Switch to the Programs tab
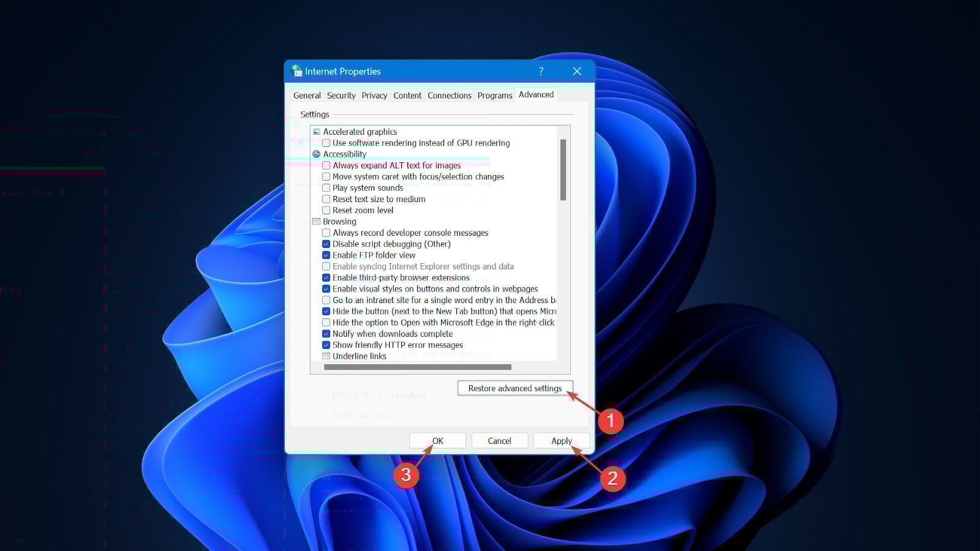The height and width of the screenshot is (551, 980). [x=495, y=96]
